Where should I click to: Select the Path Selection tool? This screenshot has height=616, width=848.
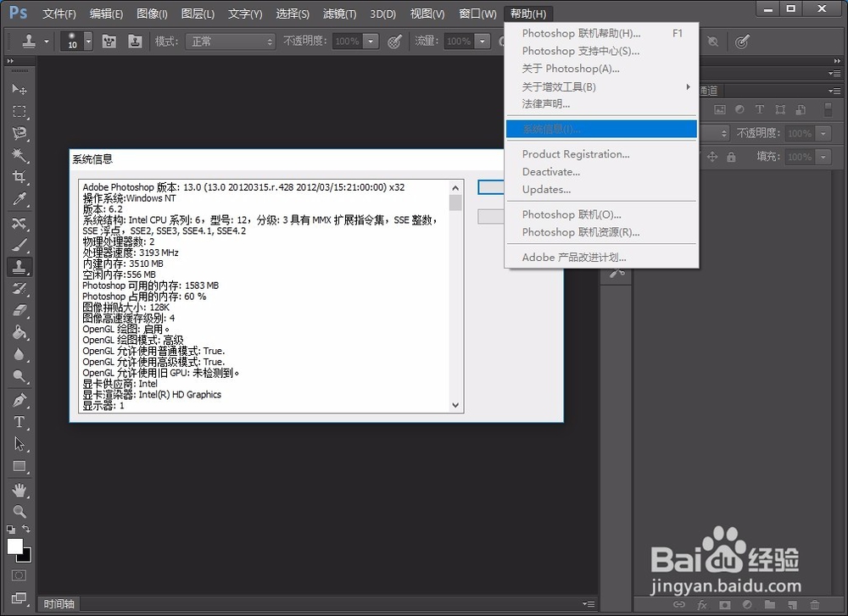[x=20, y=444]
